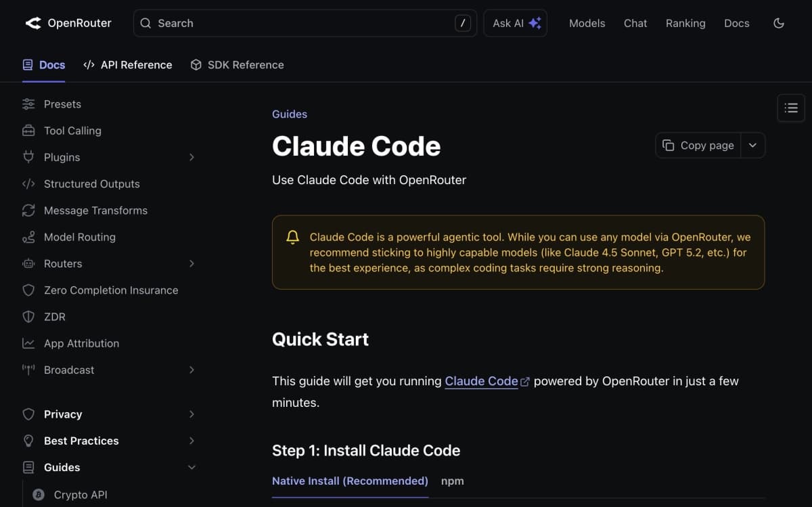Click the App Attribution chart icon
Viewport: 812px width, 507px height.
click(x=28, y=343)
